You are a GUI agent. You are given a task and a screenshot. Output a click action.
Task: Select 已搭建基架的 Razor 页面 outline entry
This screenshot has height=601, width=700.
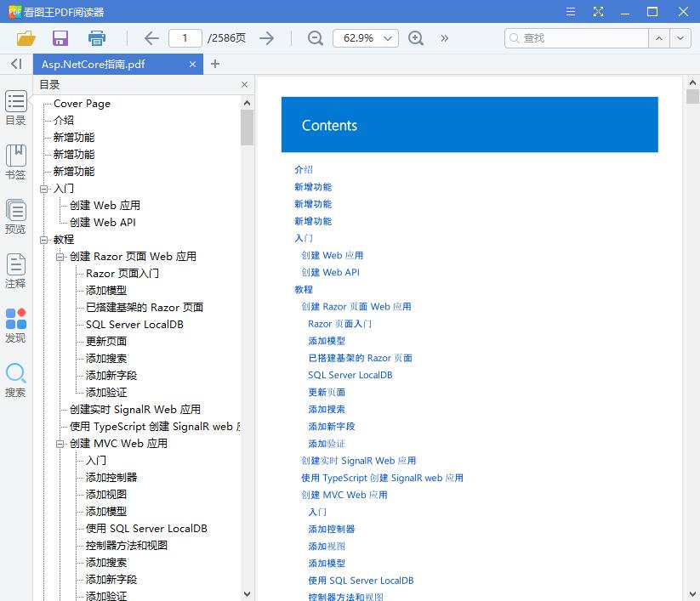click(145, 308)
